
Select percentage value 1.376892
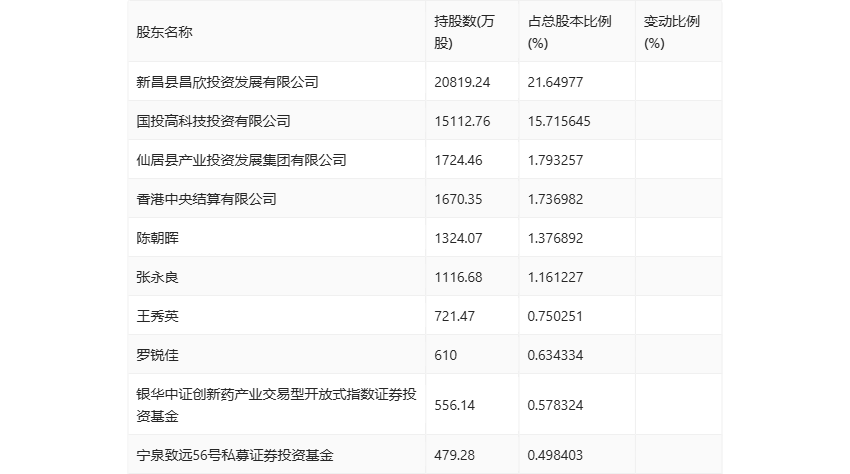pyautogui.click(x=555, y=238)
